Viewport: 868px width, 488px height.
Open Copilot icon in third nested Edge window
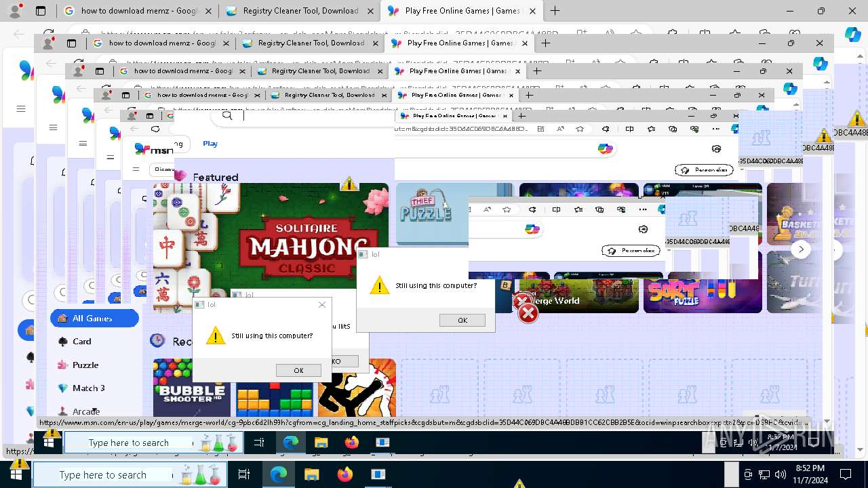coord(790,89)
